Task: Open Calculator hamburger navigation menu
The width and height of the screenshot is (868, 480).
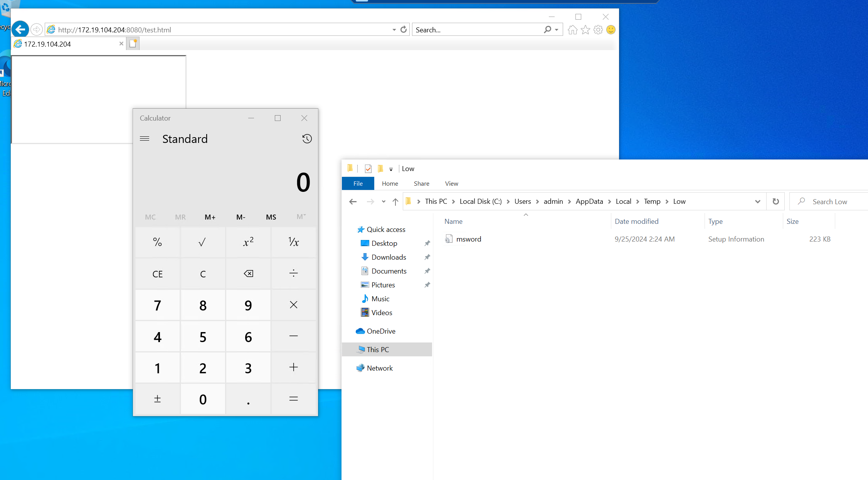Action: coord(145,139)
